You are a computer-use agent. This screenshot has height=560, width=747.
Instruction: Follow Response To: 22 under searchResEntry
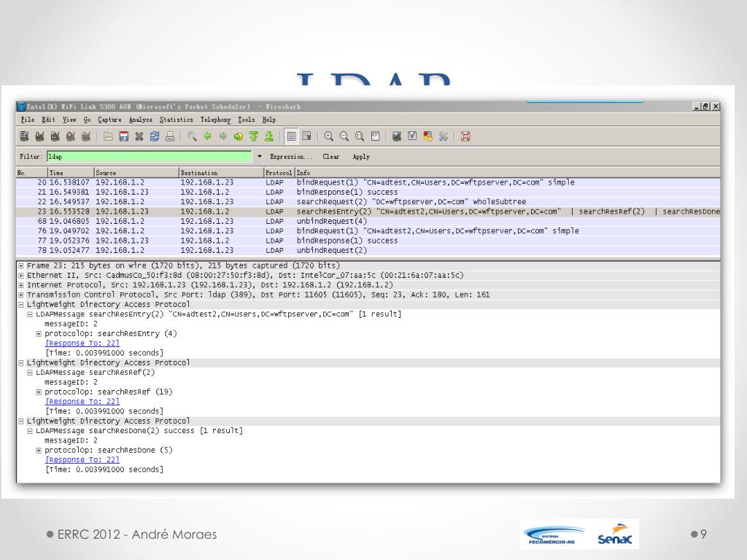point(82,343)
